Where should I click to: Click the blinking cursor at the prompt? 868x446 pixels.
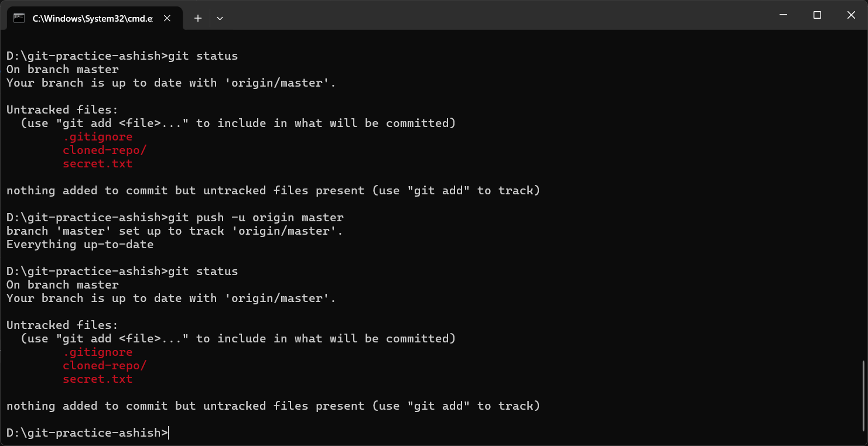pos(168,433)
